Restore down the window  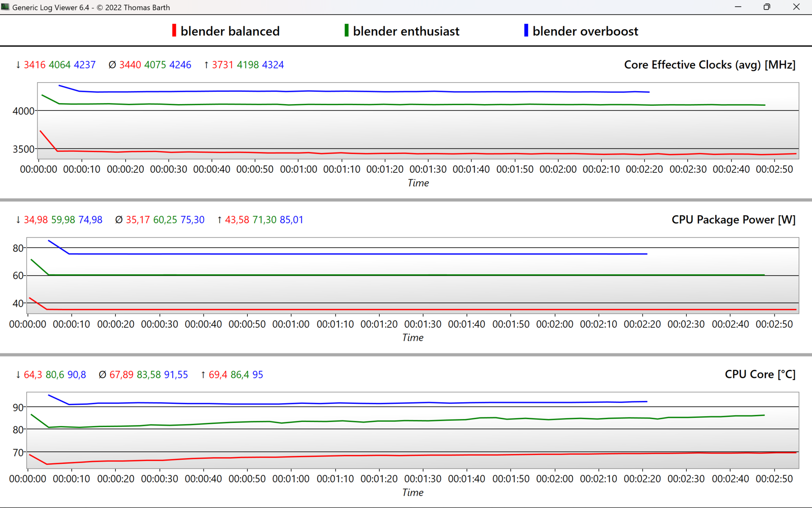766,7
